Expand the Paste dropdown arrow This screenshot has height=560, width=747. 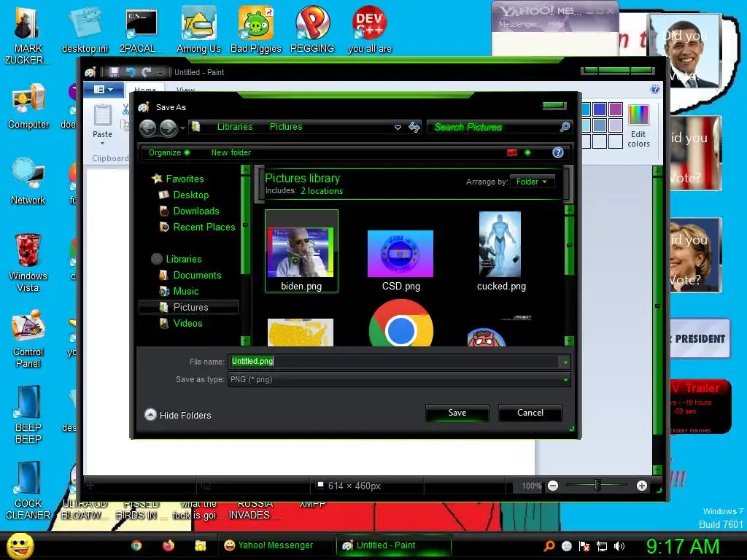(x=102, y=143)
